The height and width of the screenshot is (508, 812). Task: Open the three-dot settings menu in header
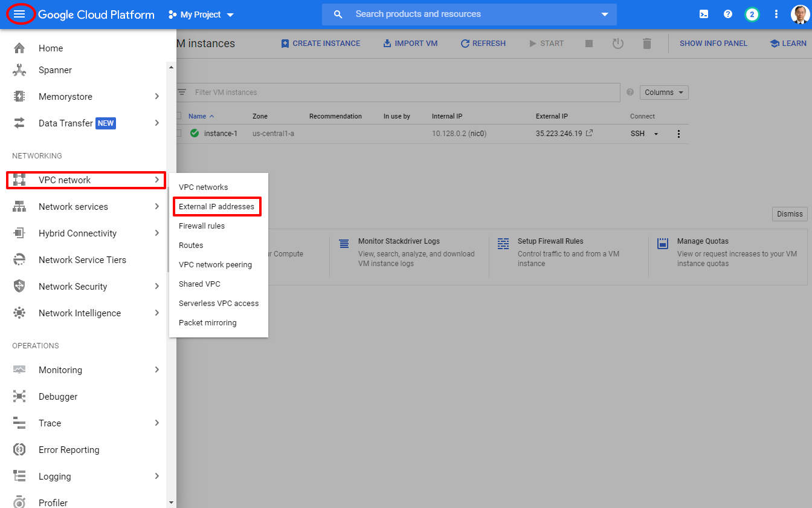coord(776,14)
